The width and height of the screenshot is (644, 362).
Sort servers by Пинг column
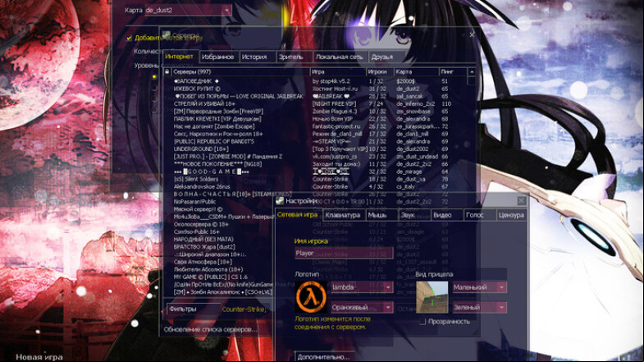(454, 72)
